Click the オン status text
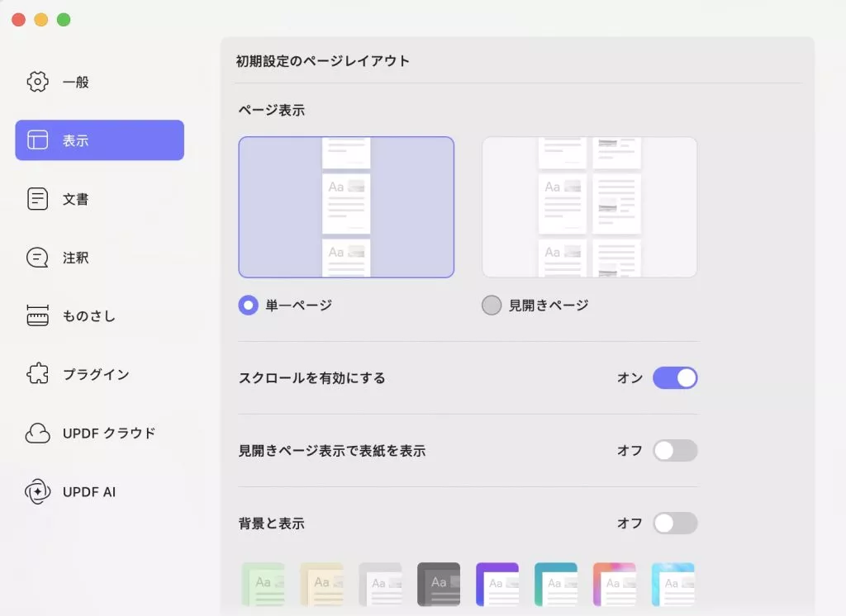This screenshot has height=616, width=846. pyautogui.click(x=630, y=377)
